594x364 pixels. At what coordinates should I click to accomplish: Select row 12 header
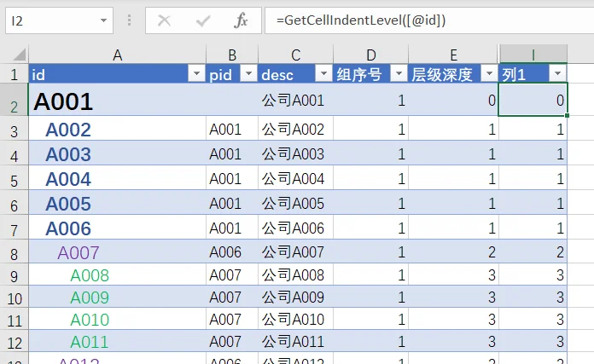[x=14, y=341]
